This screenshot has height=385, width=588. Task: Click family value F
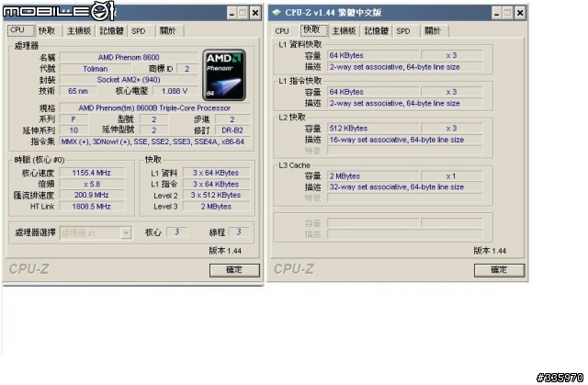tap(73, 119)
